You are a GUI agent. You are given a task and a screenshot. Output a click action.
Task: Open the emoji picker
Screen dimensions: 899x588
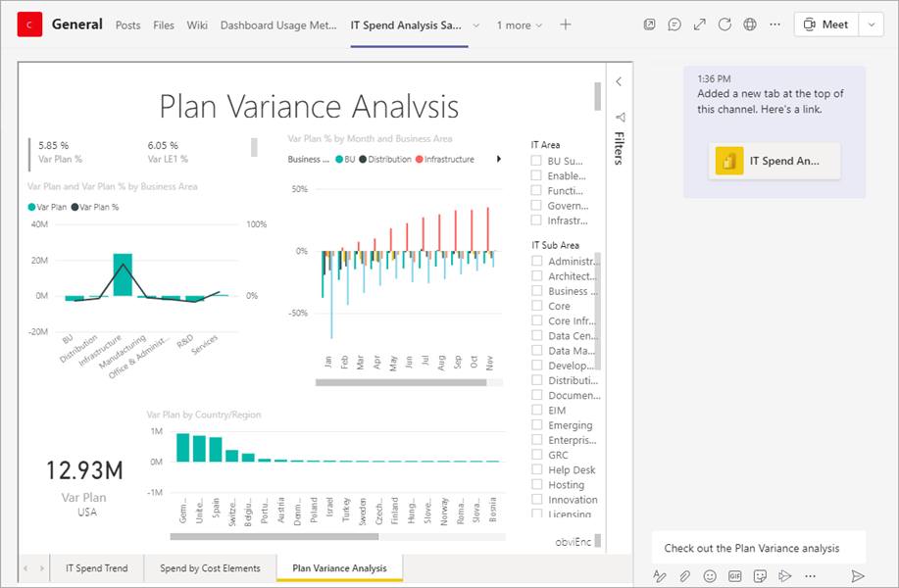tap(710, 576)
